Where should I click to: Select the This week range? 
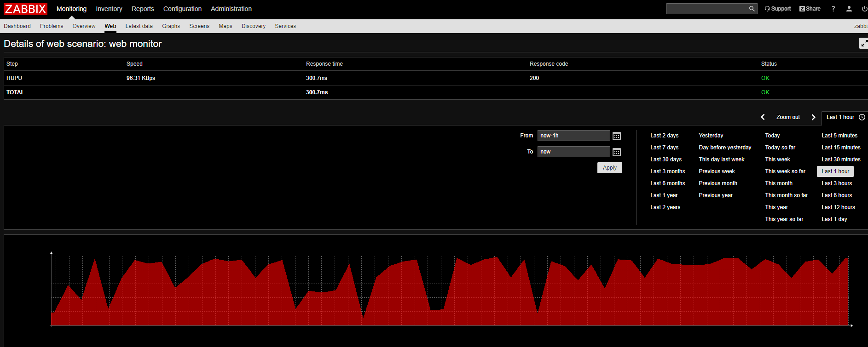(x=777, y=159)
